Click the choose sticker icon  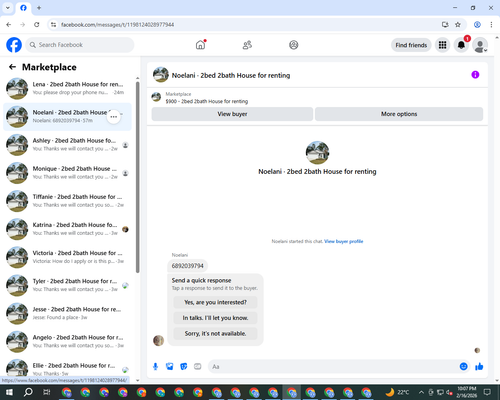184,367
